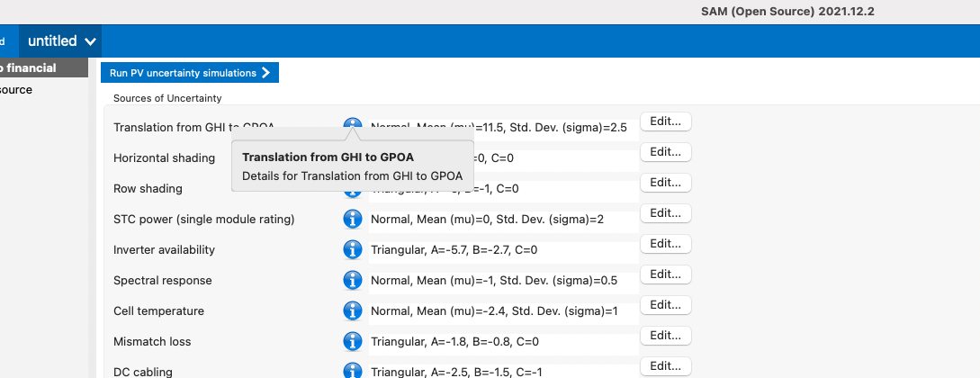Click info icon for DC cabling
The image size is (980, 378).
(353, 372)
